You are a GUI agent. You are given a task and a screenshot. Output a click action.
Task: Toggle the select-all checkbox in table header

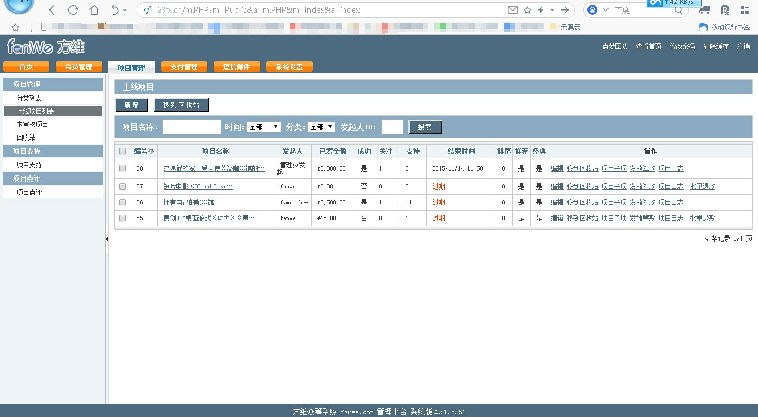coord(122,151)
